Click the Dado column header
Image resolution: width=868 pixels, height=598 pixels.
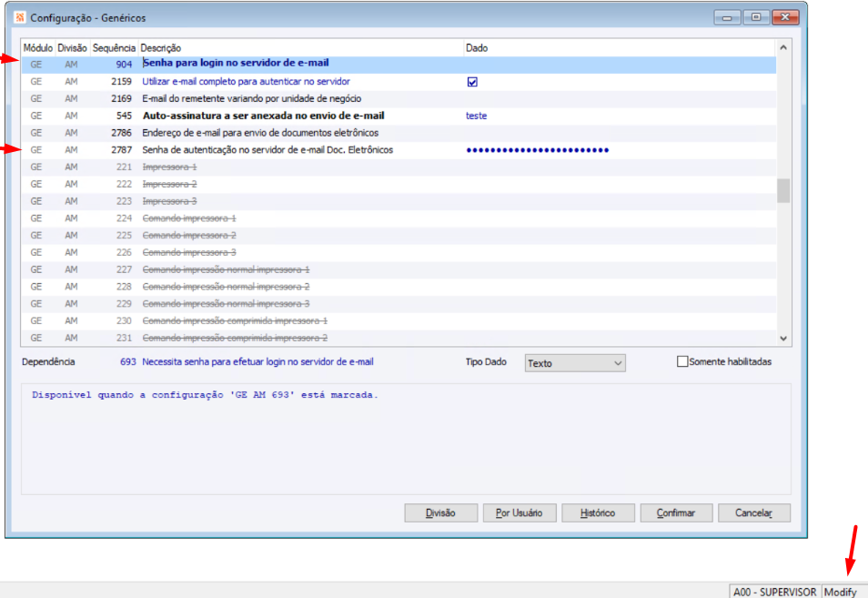[x=620, y=48]
